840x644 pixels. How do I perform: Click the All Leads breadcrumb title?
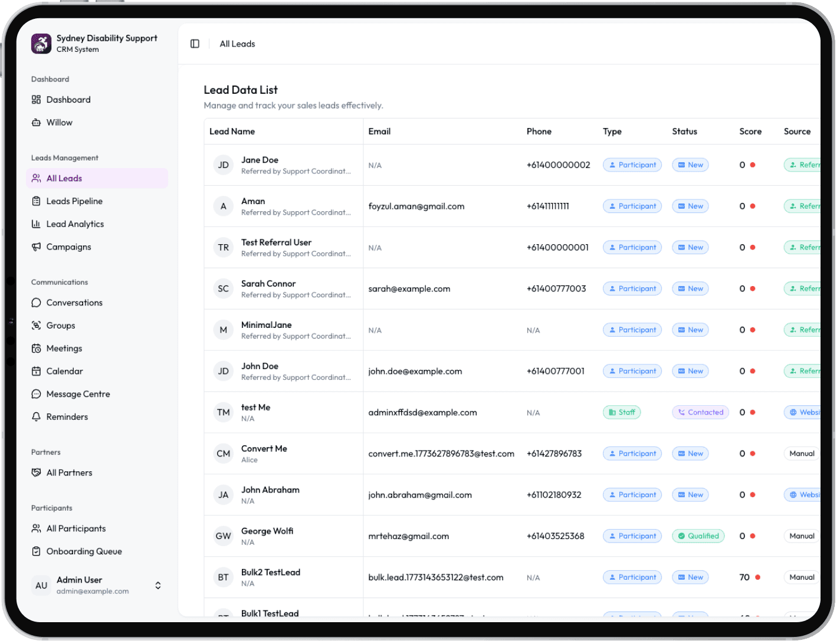(237, 44)
